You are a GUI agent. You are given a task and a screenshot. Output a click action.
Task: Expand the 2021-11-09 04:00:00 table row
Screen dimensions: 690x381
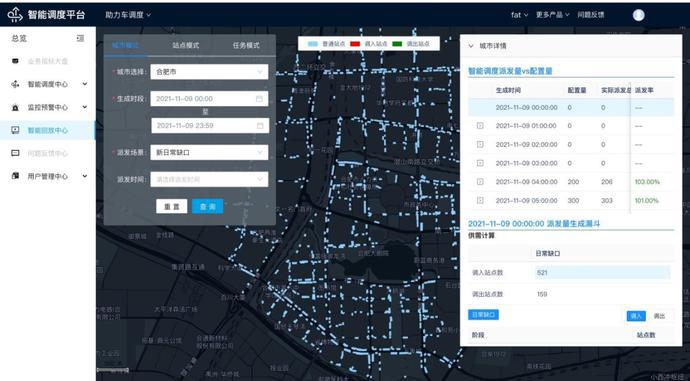480,182
